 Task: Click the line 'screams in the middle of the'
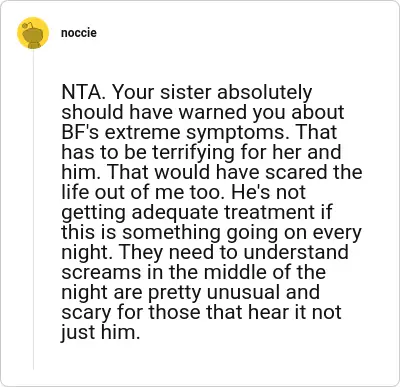[193, 272]
